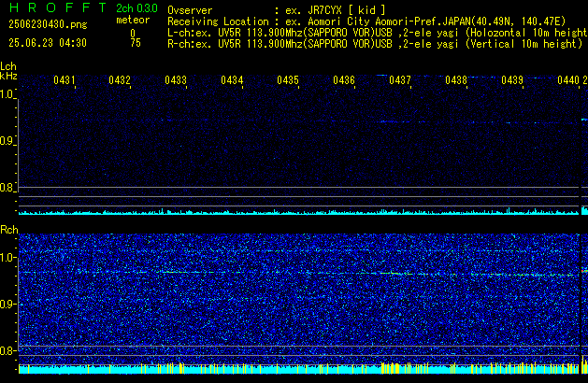Click the 'meteor' label

coord(133,20)
